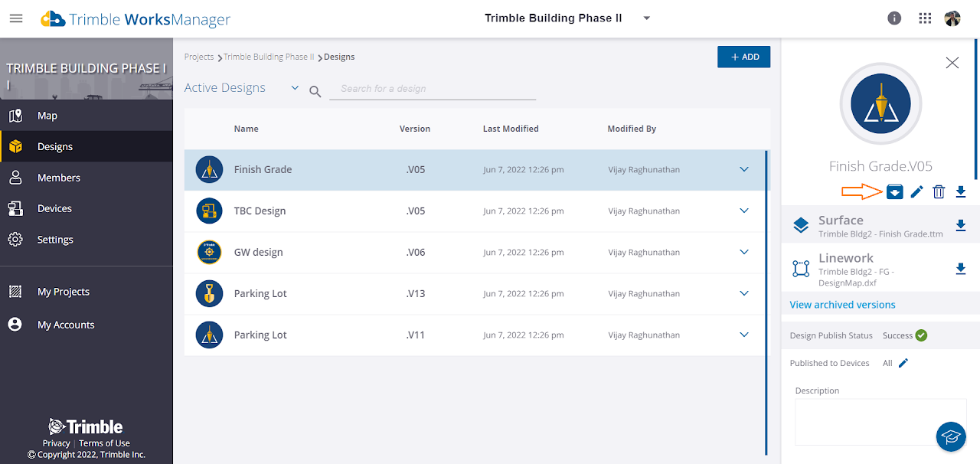Open the hamburger navigation menu
Image resolution: width=980 pixels, height=464 pixels.
16,18
